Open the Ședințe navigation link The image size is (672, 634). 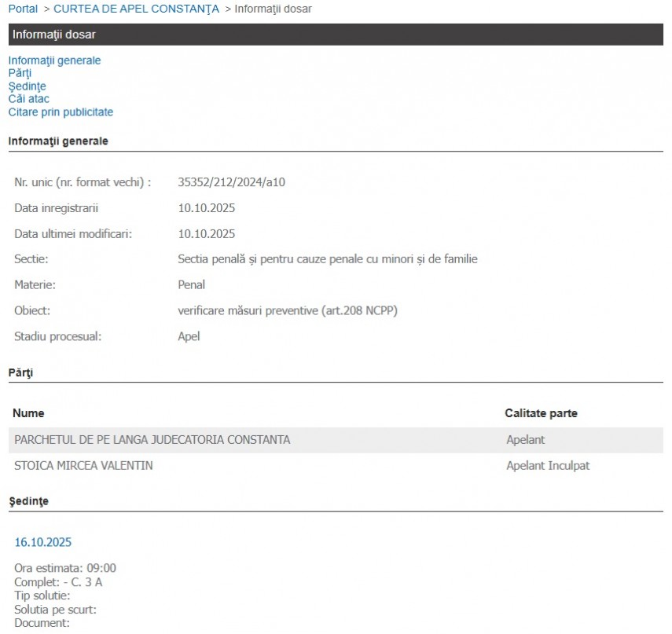click(27, 86)
